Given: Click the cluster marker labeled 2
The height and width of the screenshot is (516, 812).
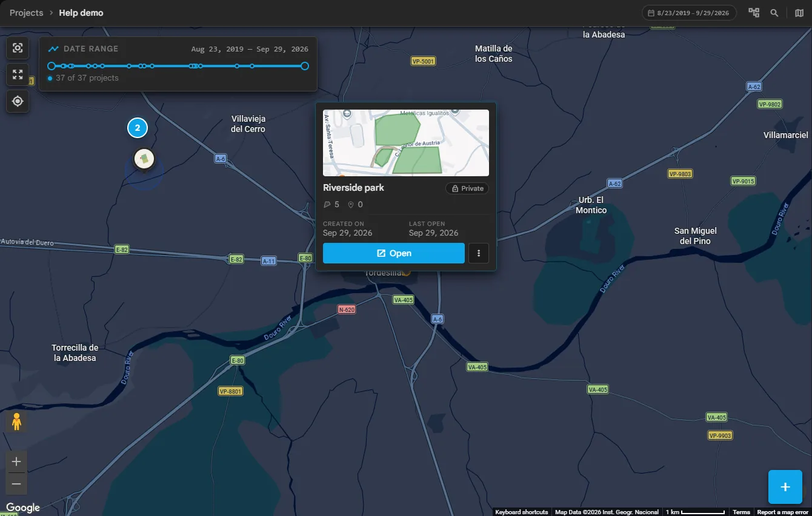Looking at the screenshot, I should 138,128.
